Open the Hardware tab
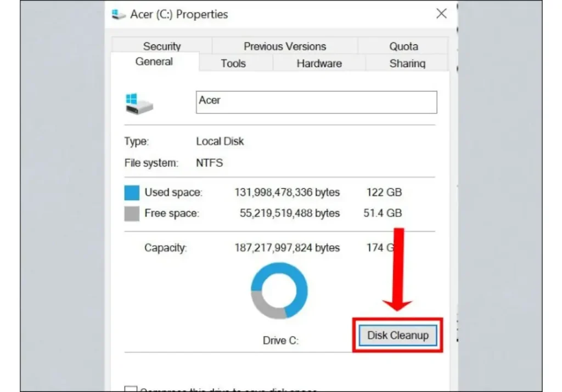The width and height of the screenshot is (562, 392). 319,64
